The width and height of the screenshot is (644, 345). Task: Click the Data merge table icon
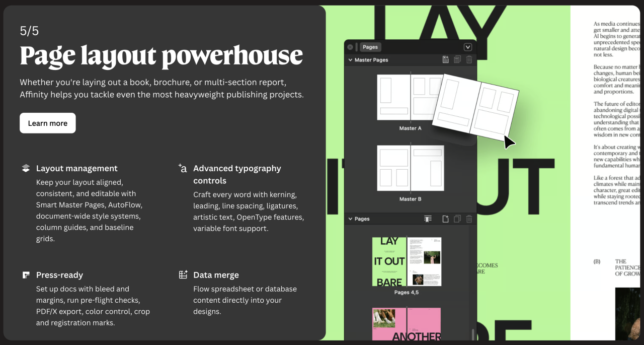(183, 275)
